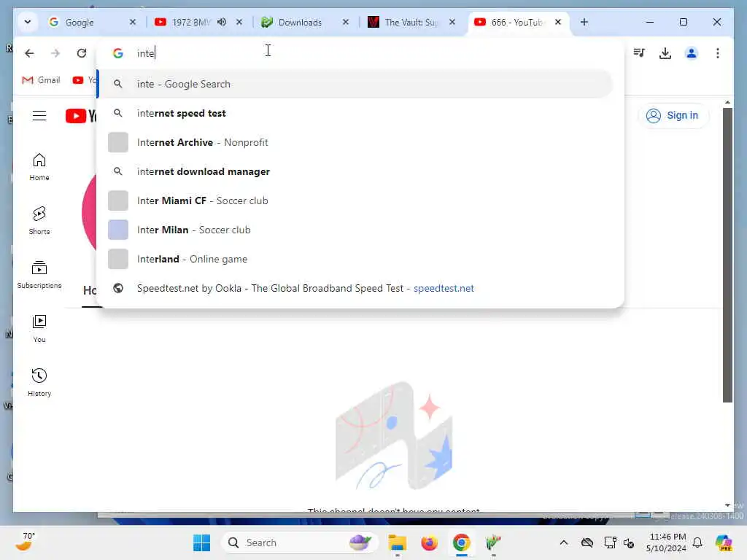Click the Chrome taskbar icon
The width and height of the screenshot is (747, 560).
point(461,542)
